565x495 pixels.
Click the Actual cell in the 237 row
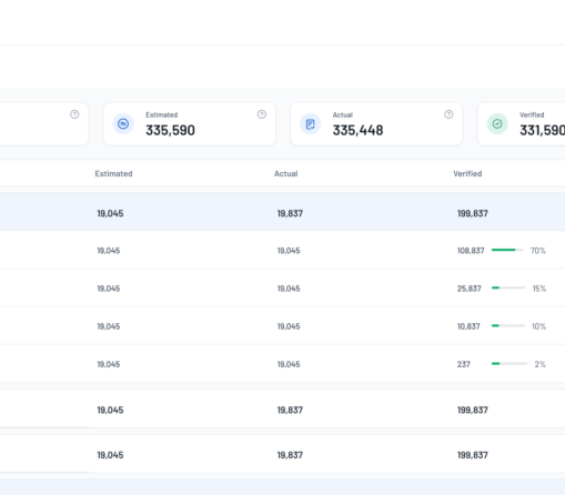coord(289,364)
